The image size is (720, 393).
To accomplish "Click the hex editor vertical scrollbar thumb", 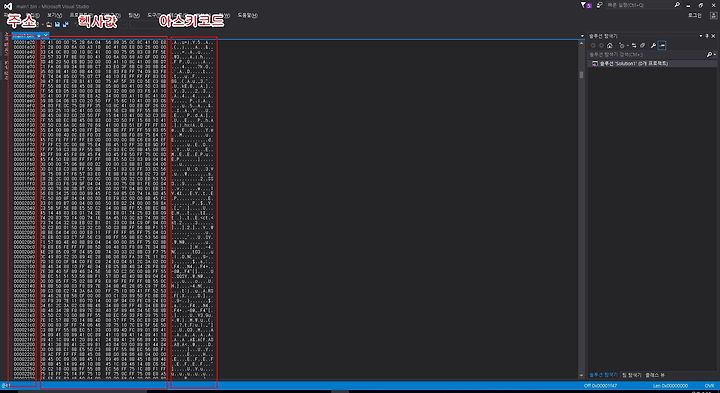I will [582, 75].
